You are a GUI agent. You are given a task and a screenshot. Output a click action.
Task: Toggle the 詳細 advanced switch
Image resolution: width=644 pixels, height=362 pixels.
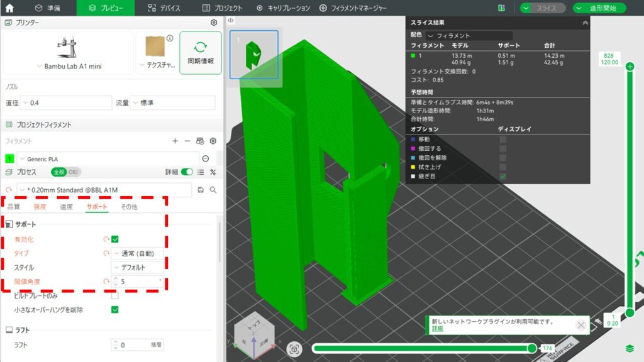tap(187, 172)
